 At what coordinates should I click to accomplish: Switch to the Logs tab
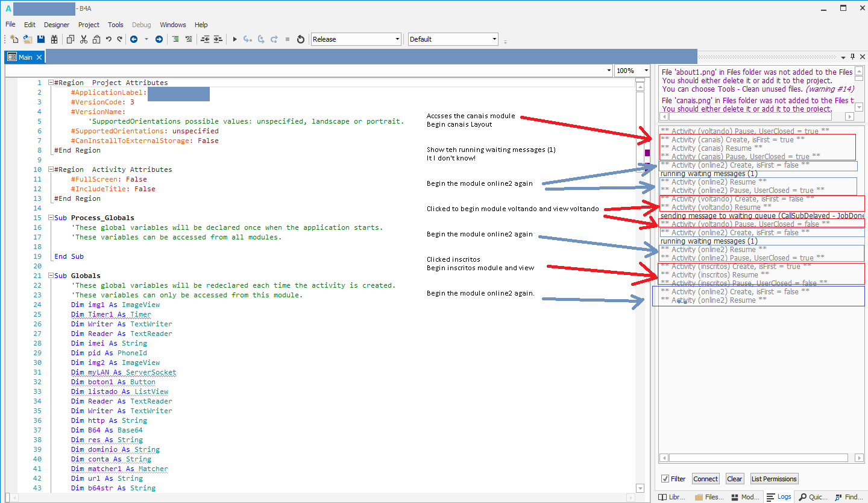[779, 497]
